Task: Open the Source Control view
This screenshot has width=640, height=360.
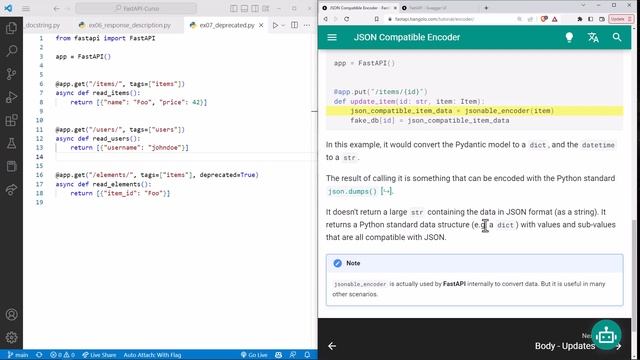Action: pos(11,74)
